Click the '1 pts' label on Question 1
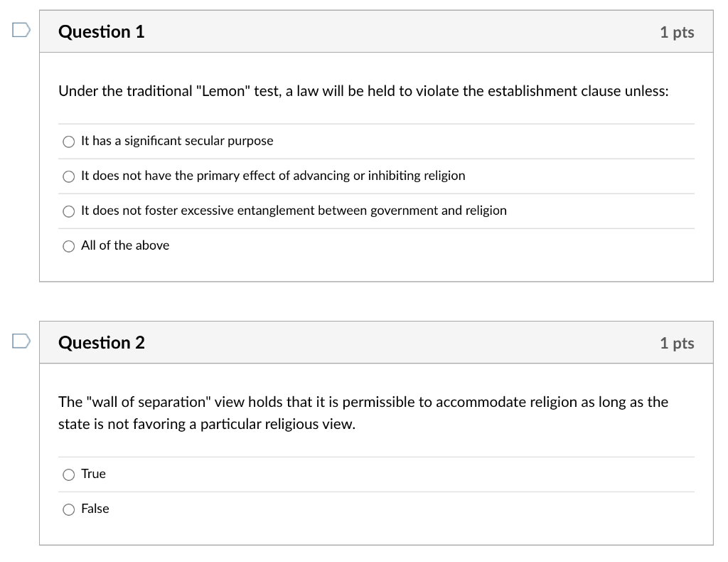The height and width of the screenshot is (562, 728). [676, 32]
